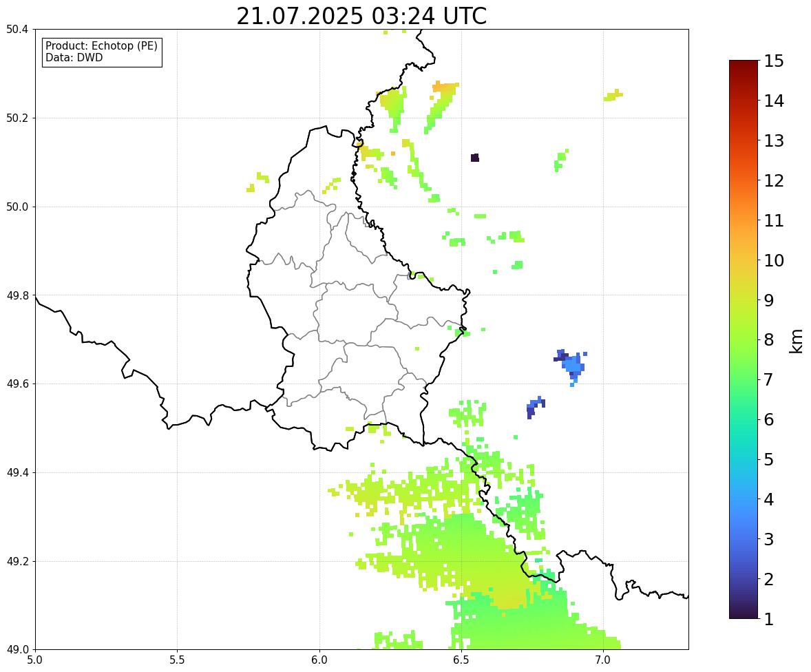
Task: Select the 49.4 latitude tick label
Action: pos(17,473)
